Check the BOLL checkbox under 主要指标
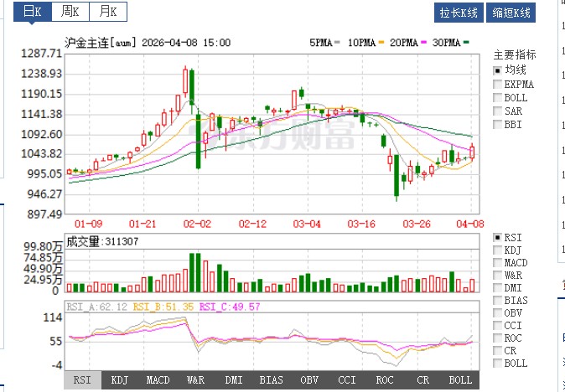 point(497,97)
